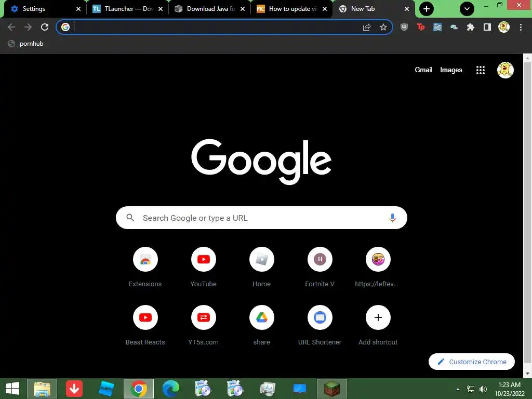Reload the page with refresh icon
The width and height of the screenshot is (532, 399).
point(45,27)
